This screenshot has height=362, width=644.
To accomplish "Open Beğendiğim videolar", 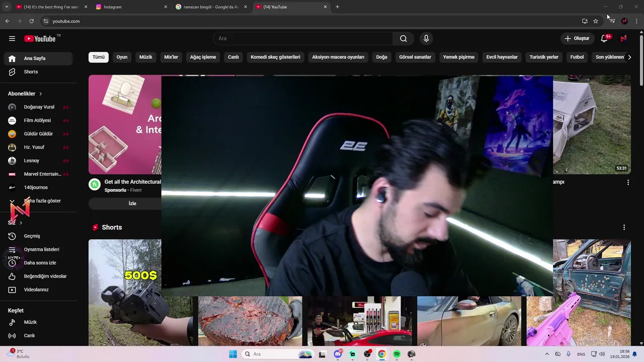I will [x=39, y=277].
